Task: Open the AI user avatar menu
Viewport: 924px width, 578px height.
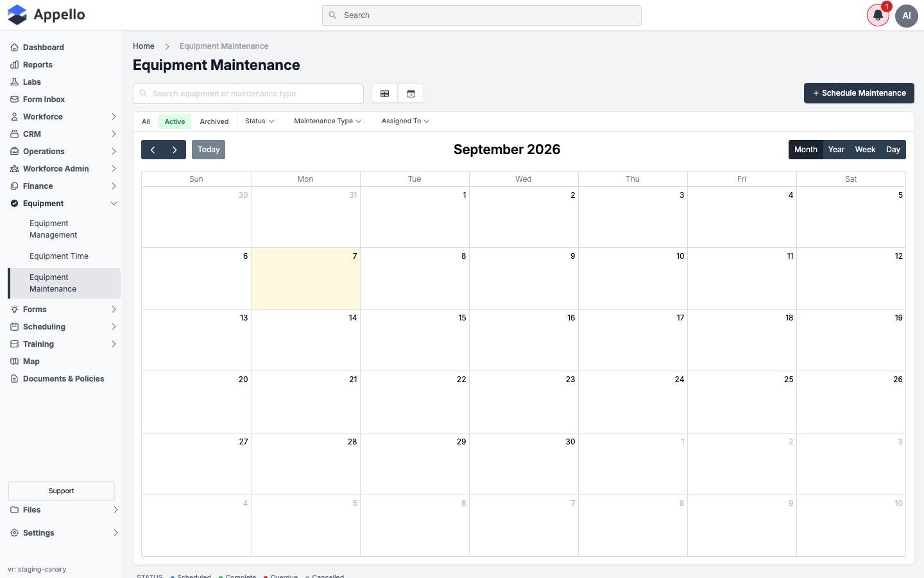Action: pos(907,15)
